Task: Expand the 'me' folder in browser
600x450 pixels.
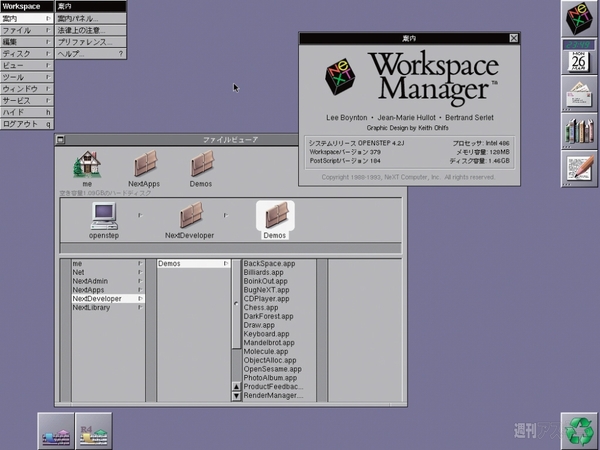Action: pos(108,264)
